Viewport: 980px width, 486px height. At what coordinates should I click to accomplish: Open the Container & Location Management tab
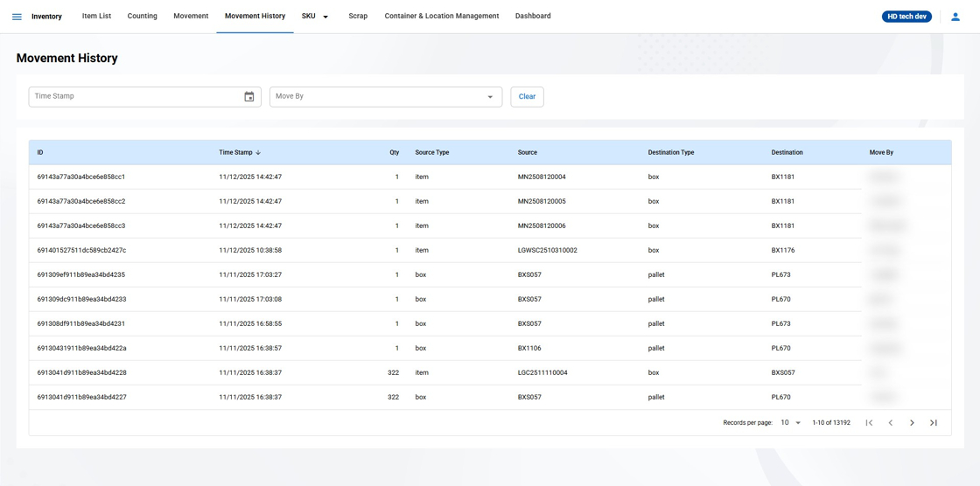(441, 17)
